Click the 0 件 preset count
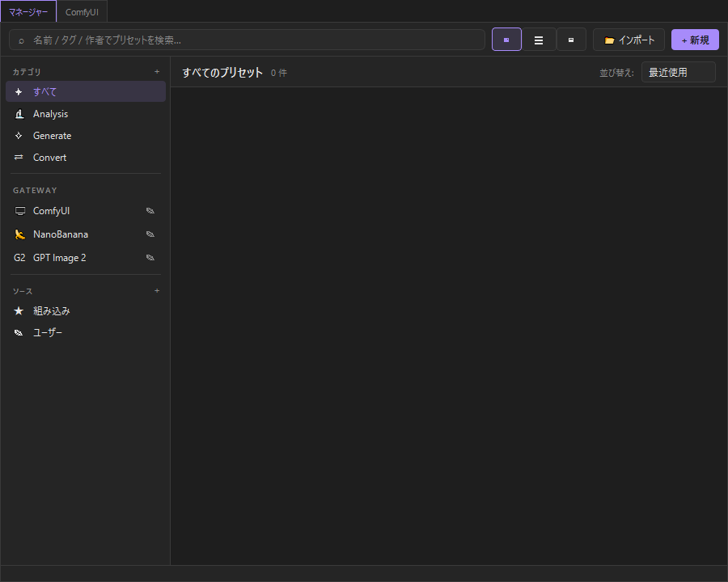 pos(278,73)
